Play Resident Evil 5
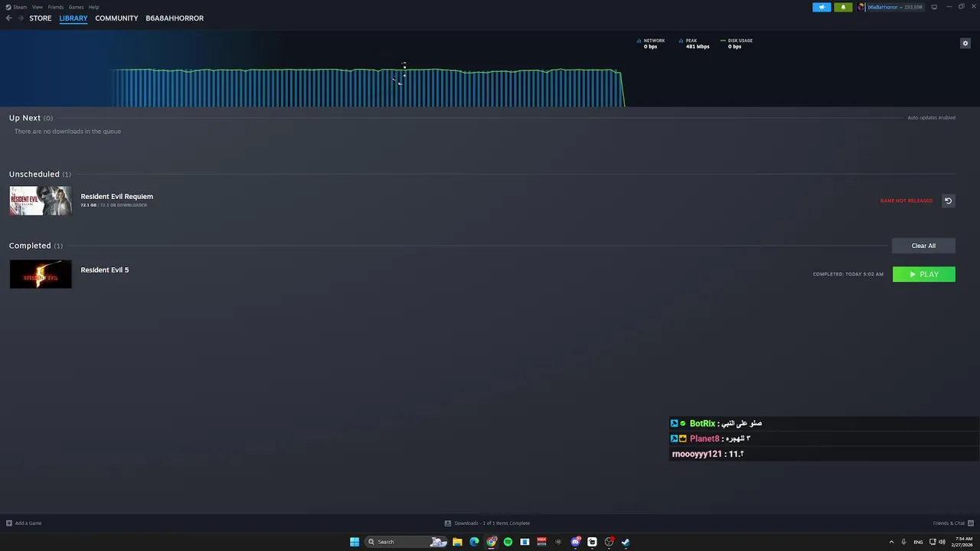 (x=924, y=274)
